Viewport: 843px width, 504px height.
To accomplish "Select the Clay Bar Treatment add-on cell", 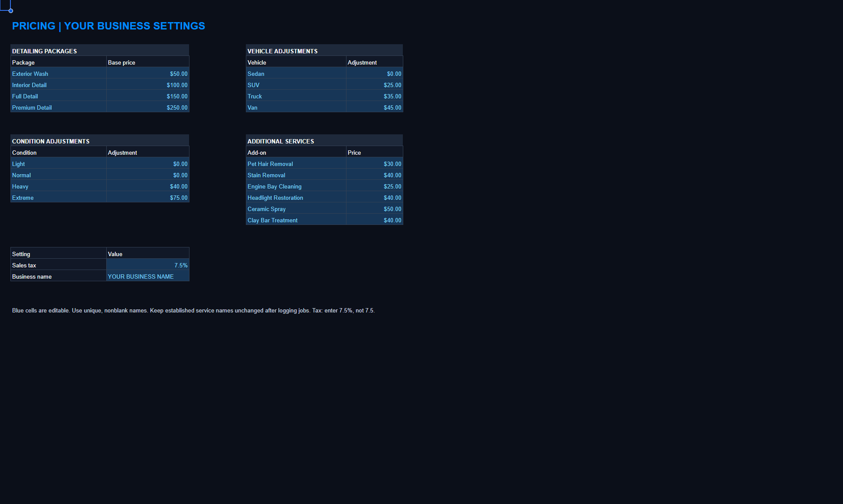I will 296,220.
